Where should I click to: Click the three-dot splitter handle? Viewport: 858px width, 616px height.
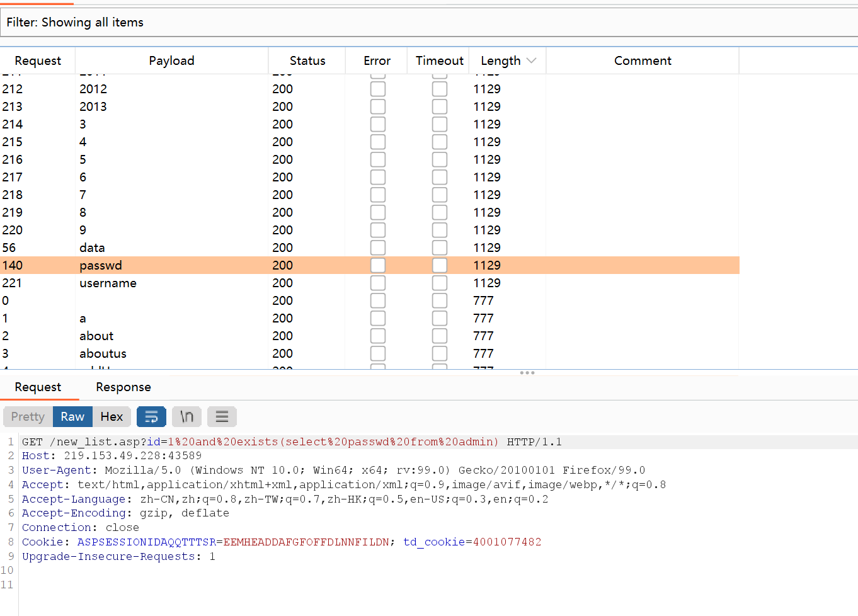(527, 373)
